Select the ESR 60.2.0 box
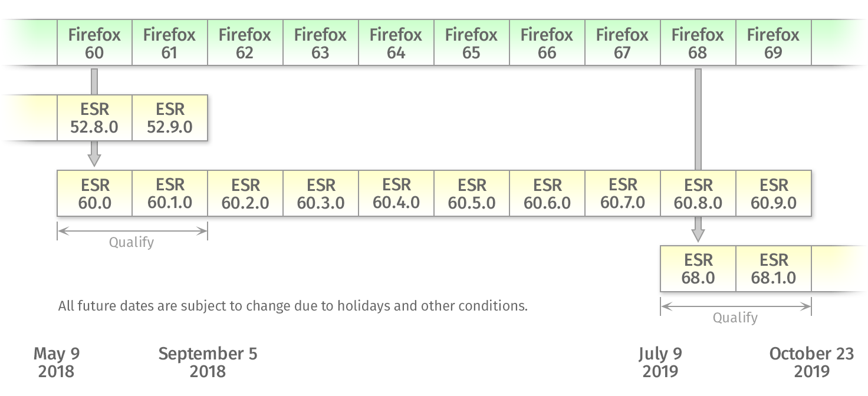Image resolution: width=868 pixels, height=396 pixels. coord(245,193)
